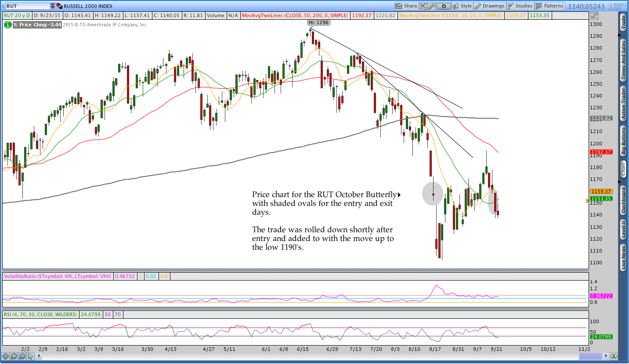This screenshot has width=629, height=364.
Task: Click the D: 9/23/15 date field
Action: 47,15
